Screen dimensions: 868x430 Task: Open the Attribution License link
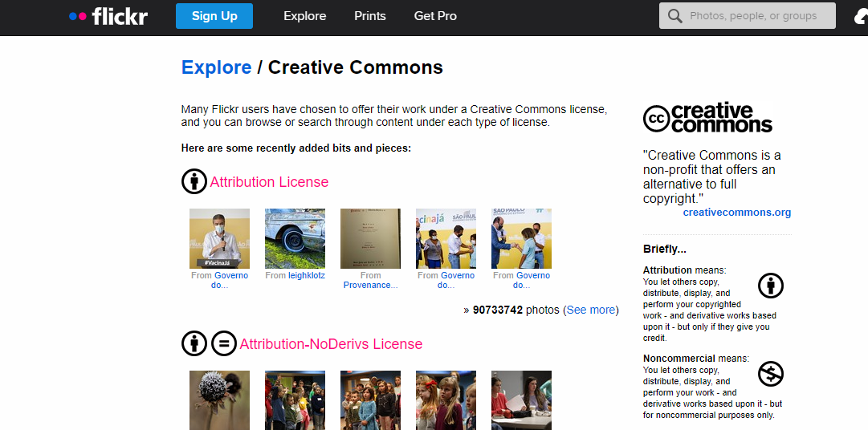click(x=269, y=181)
